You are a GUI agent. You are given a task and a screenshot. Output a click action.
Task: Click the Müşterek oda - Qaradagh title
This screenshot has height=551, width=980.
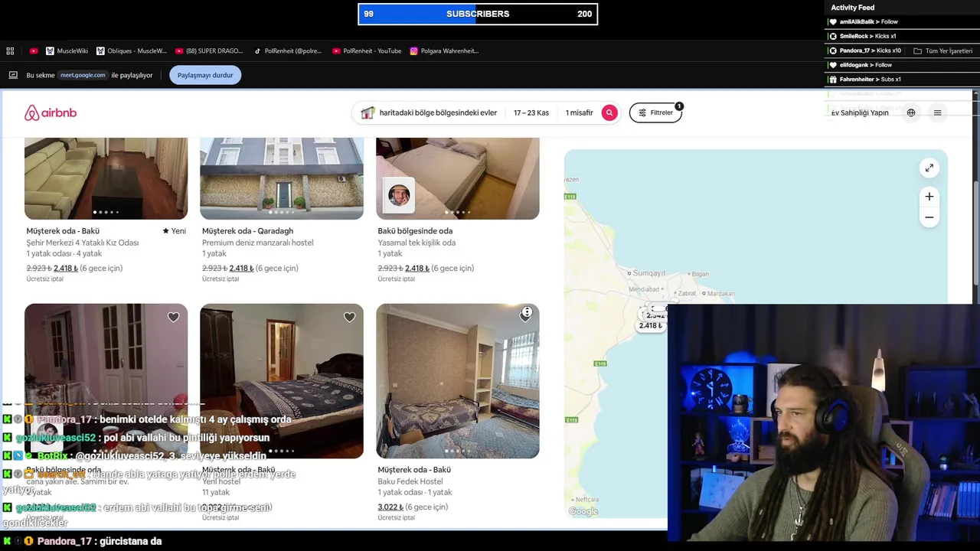click(x=247, y=231)
